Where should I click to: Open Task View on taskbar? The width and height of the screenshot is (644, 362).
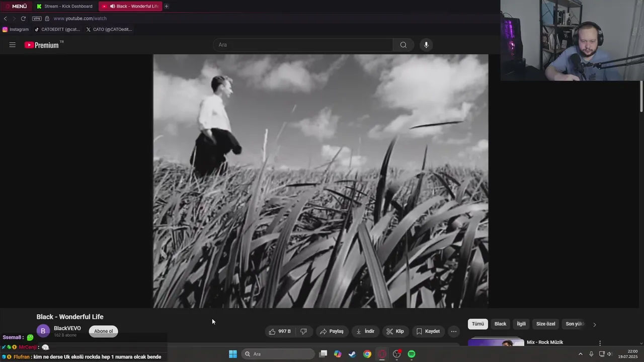[324, 354]
